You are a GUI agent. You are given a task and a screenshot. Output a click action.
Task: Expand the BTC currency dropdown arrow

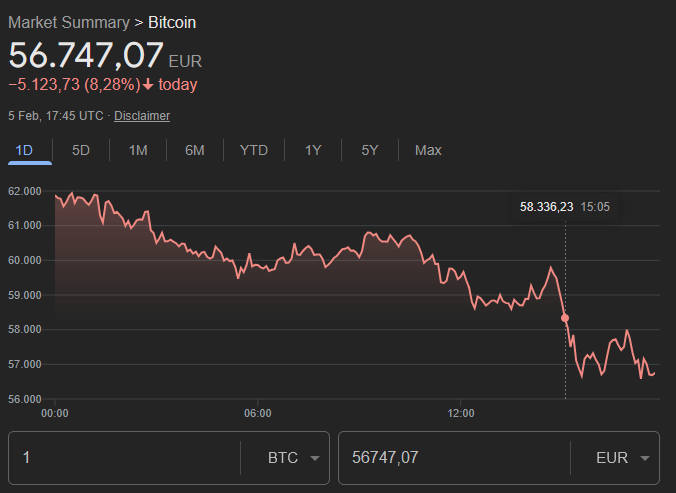tap(315, 458)
